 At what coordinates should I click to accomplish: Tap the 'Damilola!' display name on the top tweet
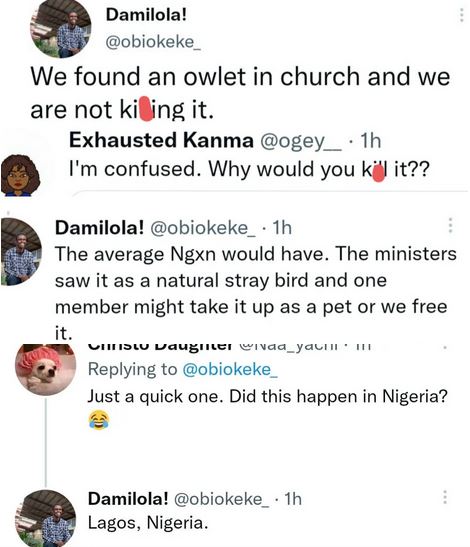coord(146,15)
